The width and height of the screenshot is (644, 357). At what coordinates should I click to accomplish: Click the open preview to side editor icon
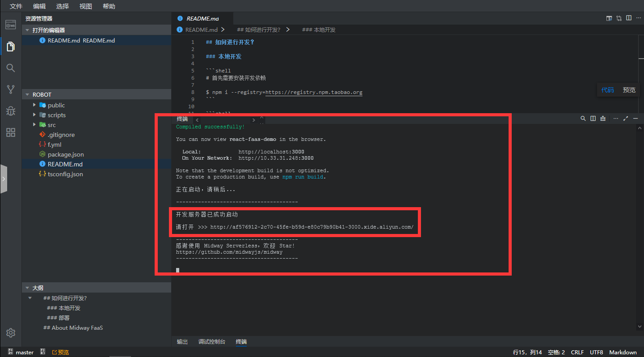point(609,18)
